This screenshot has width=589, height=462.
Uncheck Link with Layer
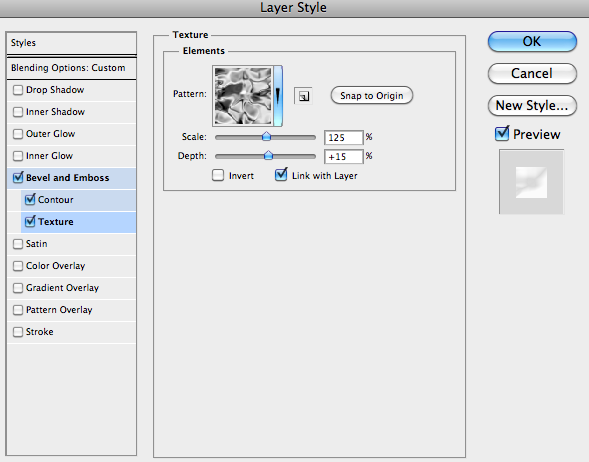281,175
